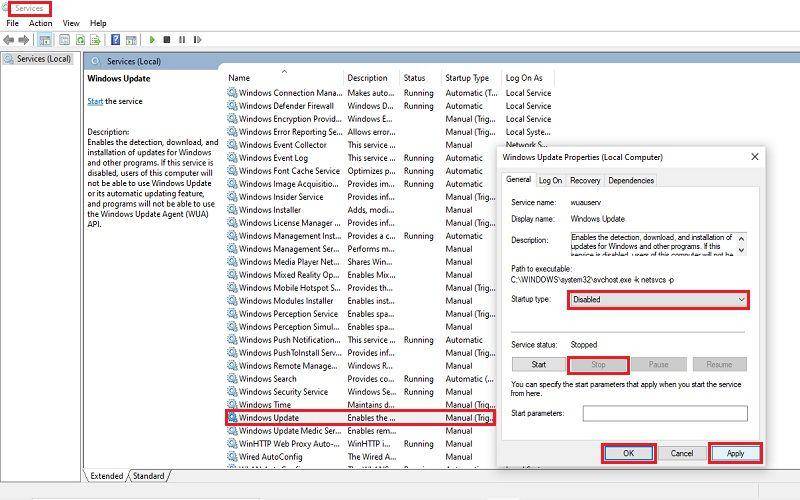Sort list by the Log On As column
800x500 pixels.
(x=528, y=78)
